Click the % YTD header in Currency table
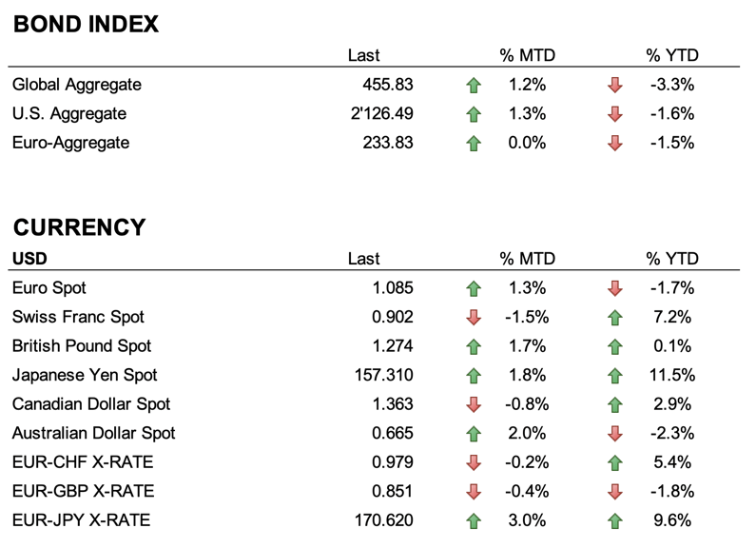 671,259
